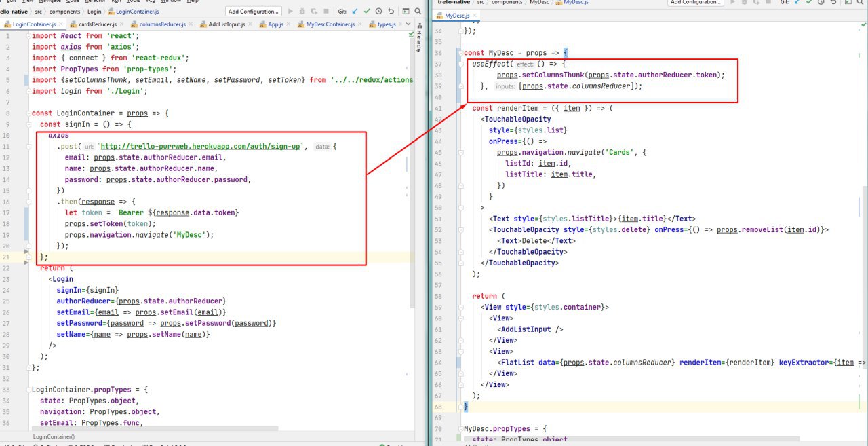Open Search Everywhere magnifier in right window
The height and width of the screenshot is (446, 868).
point(861,2)
